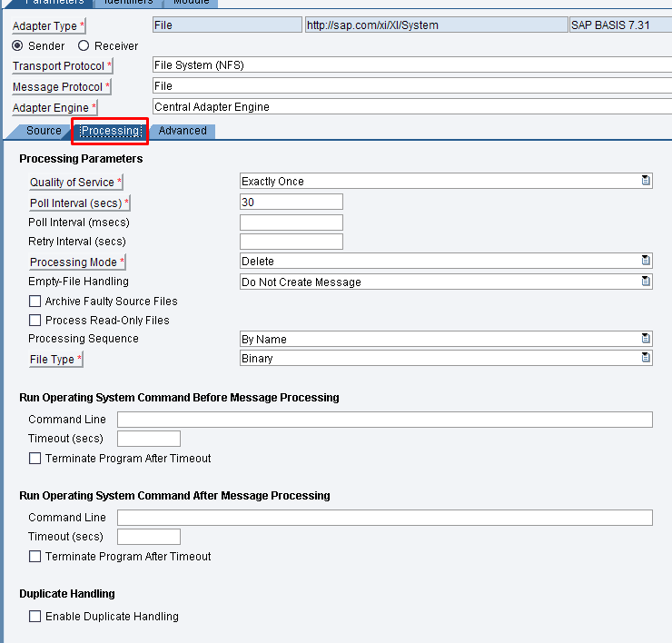672x643 pixels.
Task: Open the Processing Mode dropdown icon
Action: coord(646,261)
